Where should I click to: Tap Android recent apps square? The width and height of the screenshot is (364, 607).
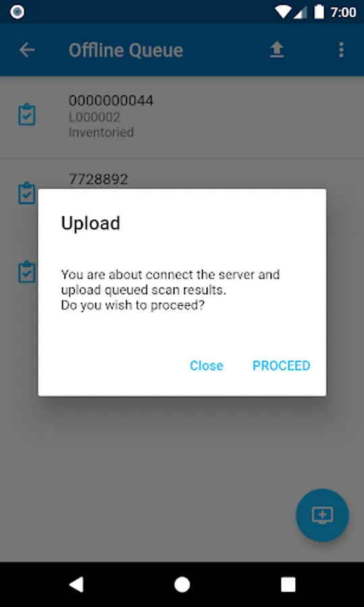coord(289,584)
